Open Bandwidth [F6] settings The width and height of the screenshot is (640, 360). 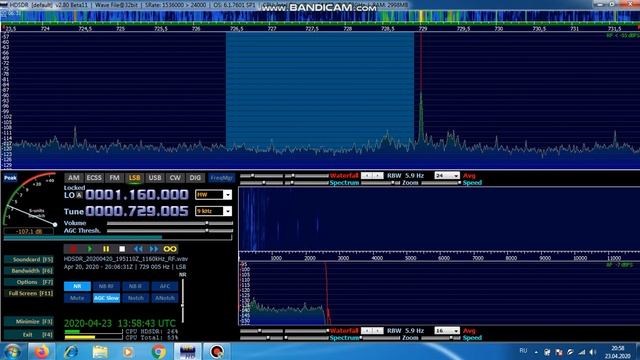tap(29, 271)
